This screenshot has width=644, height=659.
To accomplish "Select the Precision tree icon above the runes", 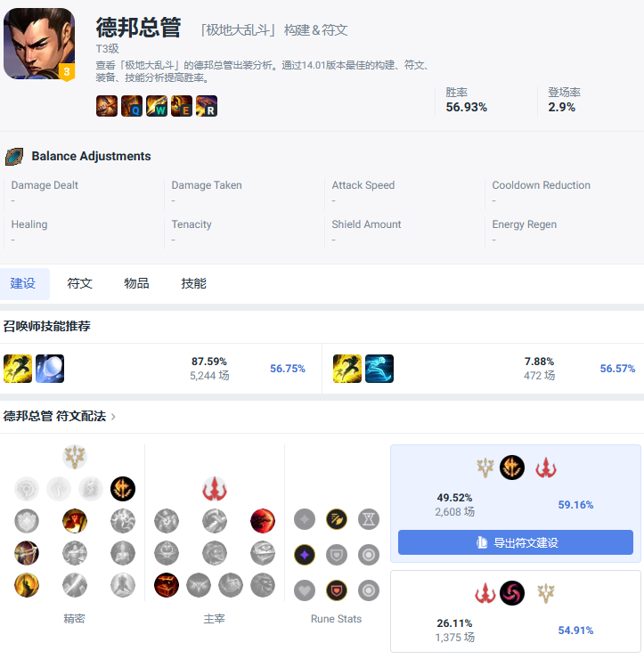I will pyautogui.click(x=75, y=457).
